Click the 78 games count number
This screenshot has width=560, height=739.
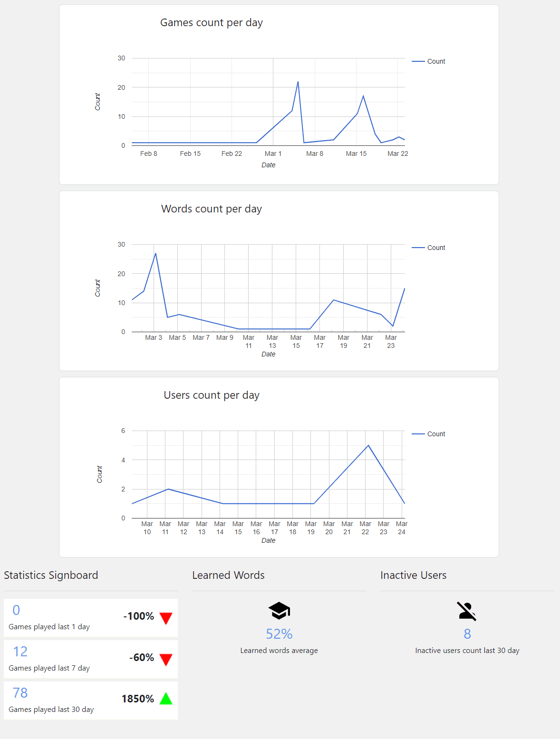(20, 693)
